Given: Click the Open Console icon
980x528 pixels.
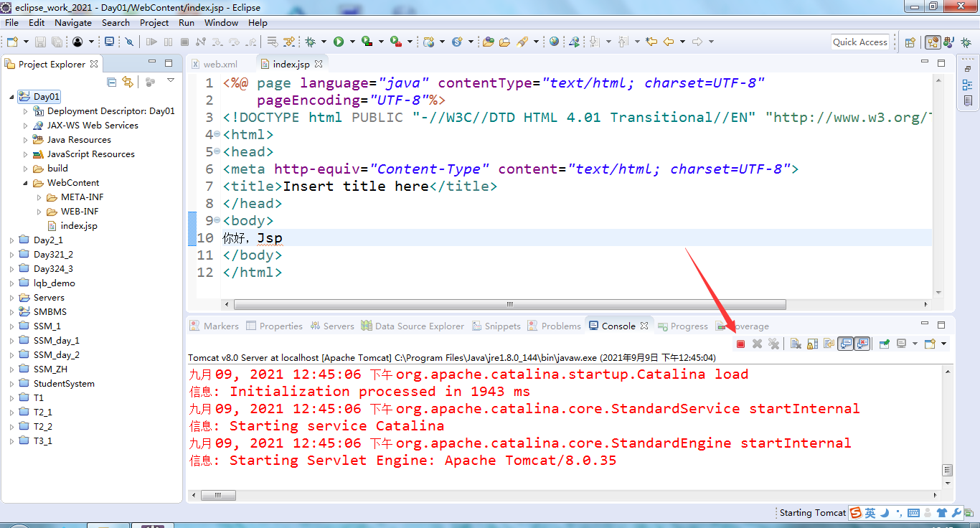Looking at the screenshot, I should (930, 344).
